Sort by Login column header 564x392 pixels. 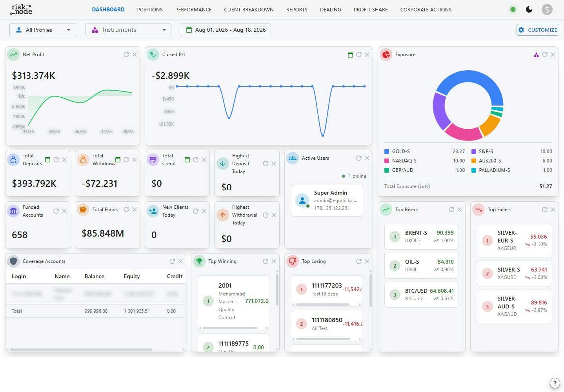pos(19,276)
